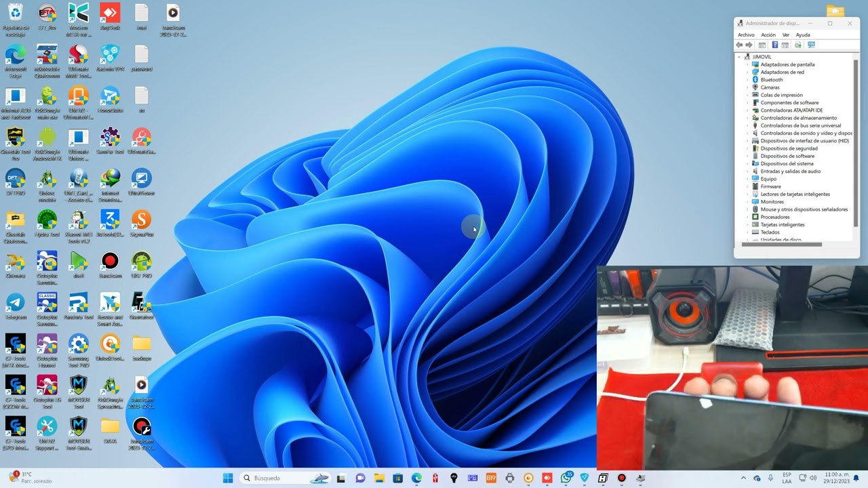Select Mouse y otros dispositivos señaladores item
868x488 pixels.
pos(804,209)
